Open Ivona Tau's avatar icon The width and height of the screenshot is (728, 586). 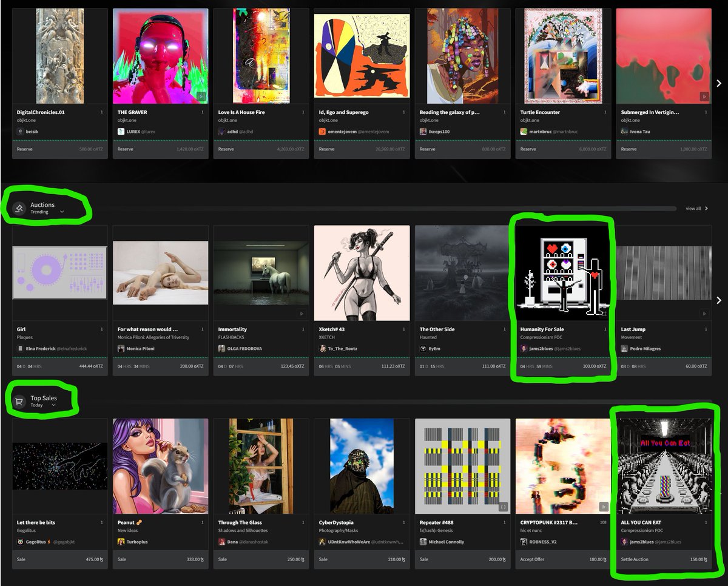click(624, 131)
